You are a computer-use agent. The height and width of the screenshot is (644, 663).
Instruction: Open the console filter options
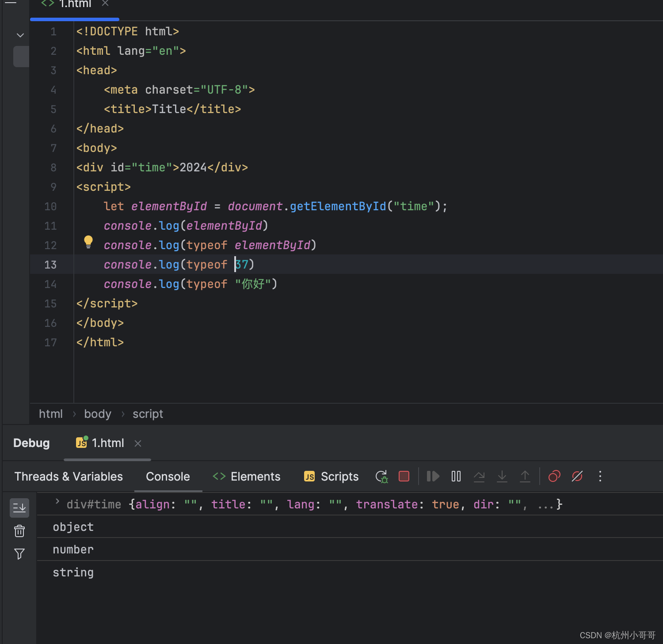[19, 554]
